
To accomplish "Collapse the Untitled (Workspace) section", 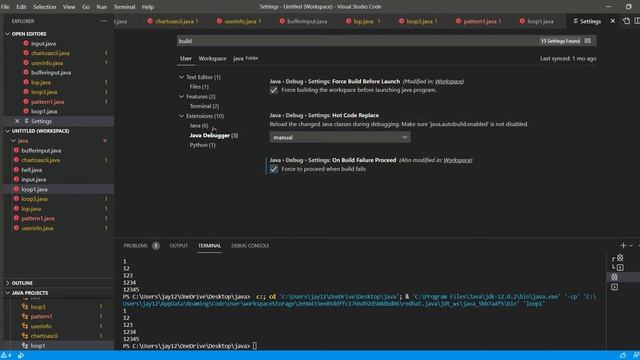I will point(7,131).
